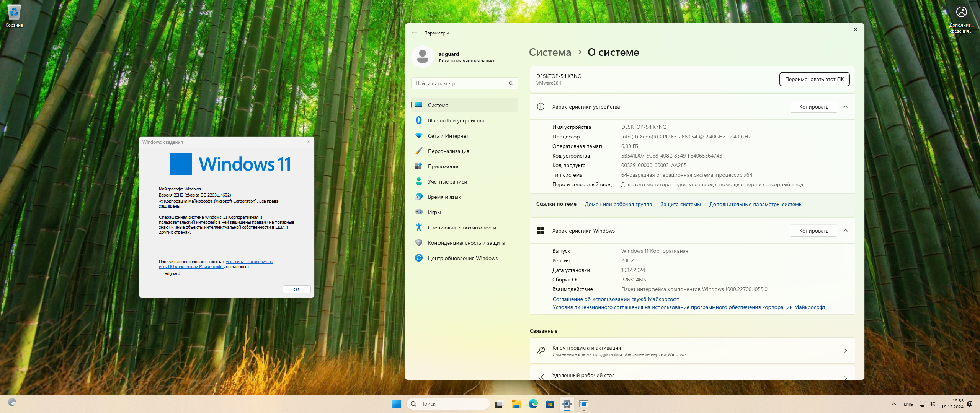Open Сеть и Интернет section
The height and width of the screenshot is (413, 980).
pos(448,136)
